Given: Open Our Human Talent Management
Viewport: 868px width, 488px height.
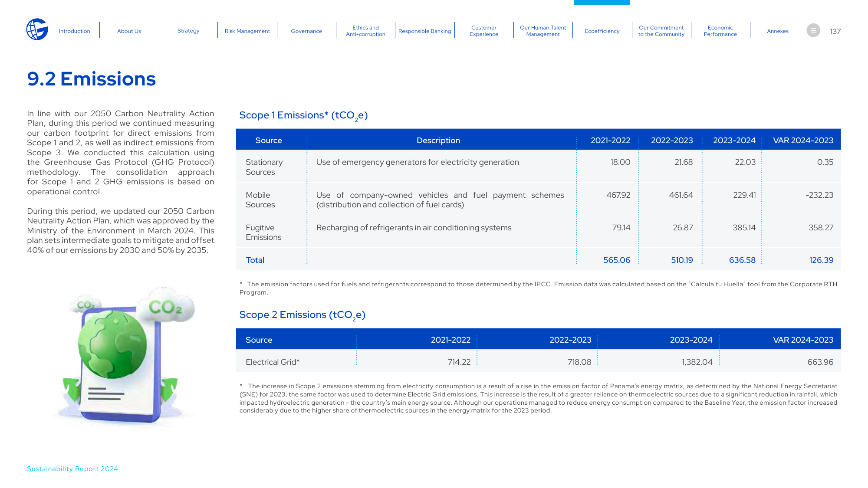Looking at the screenshot, I should (x=543, y=31).
